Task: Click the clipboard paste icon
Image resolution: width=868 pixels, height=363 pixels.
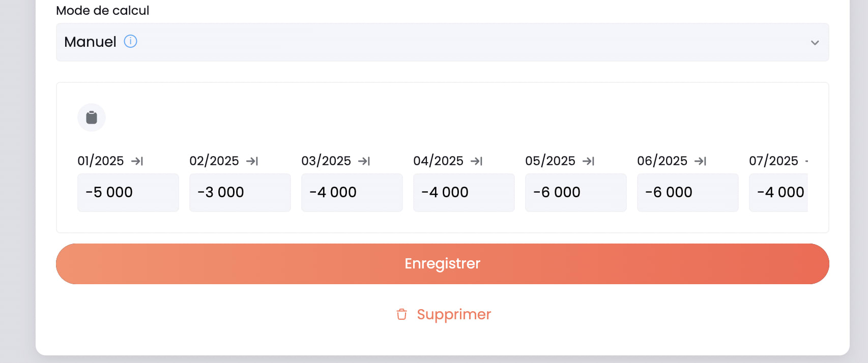Action: 92,117
